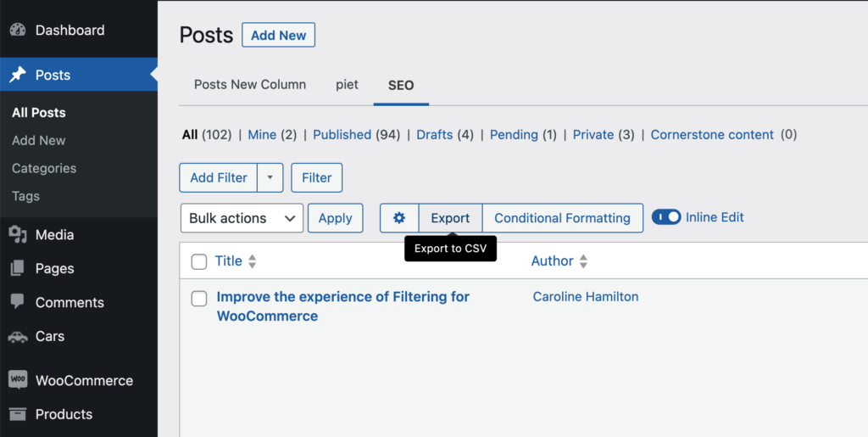Click the Comments speech bubble icon
This screenshot has width=868, height=437.
click(x=18, y=302)
